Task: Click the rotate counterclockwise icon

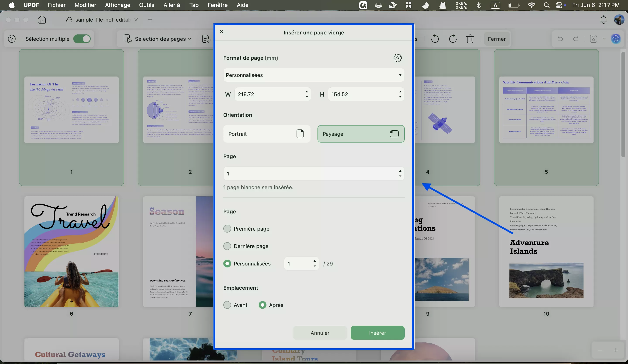Action: [435, 39]
